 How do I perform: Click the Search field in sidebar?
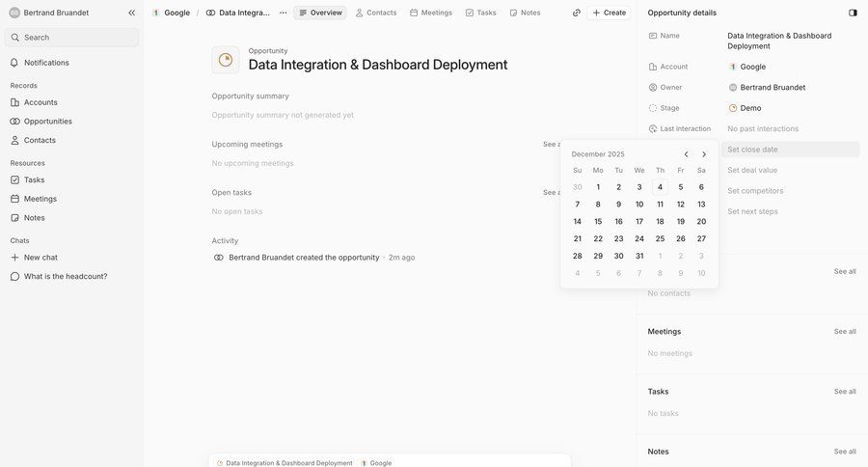(x=72, y=37)
